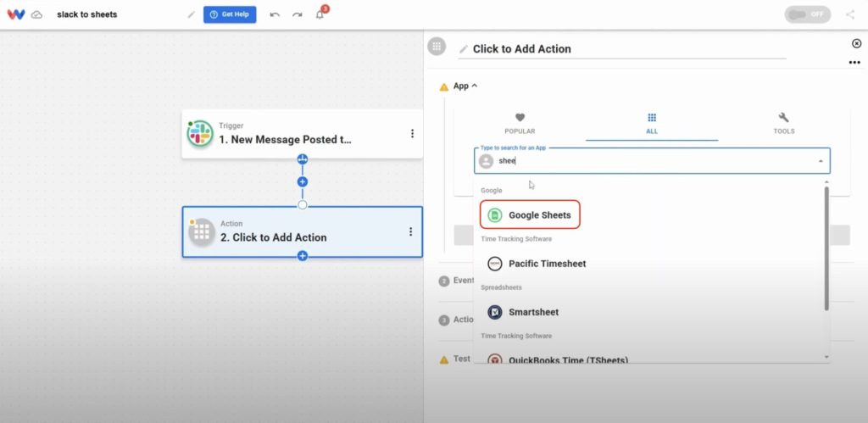Click the Workato logo icon
This screenshot has width=868, height=423.
pyautogui.click(x=16, y=14)
